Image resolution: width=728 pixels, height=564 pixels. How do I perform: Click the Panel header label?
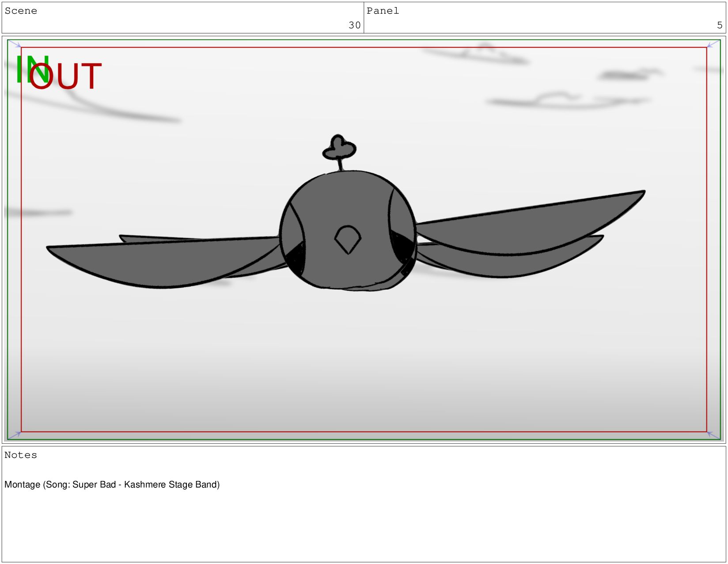pos(383,11)
